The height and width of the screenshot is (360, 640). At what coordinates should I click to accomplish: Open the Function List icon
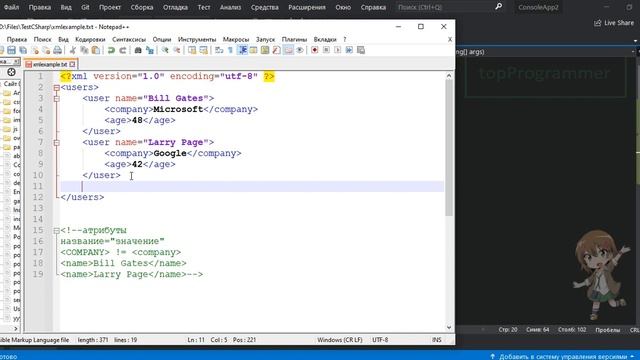(276, 50)
